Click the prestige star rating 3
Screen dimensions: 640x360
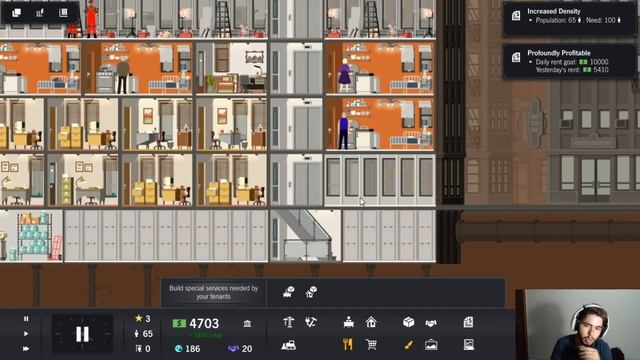(143, 318)
